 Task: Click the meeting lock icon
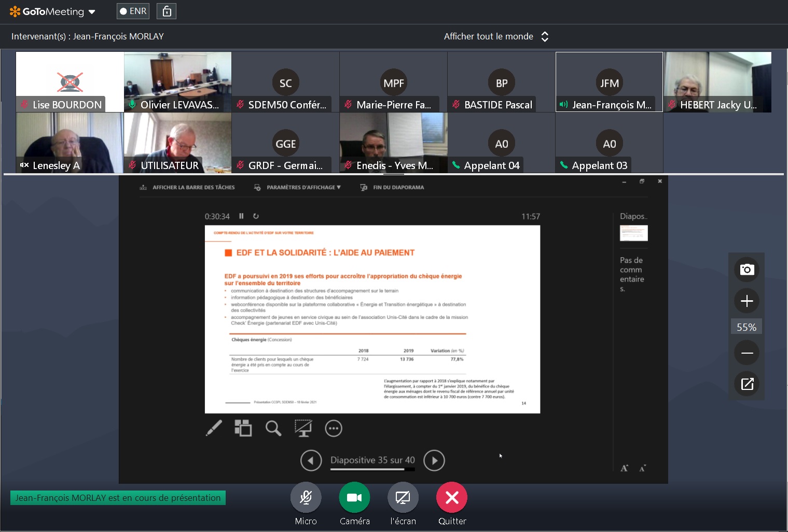pyautogui.click(x=167, y=11)
